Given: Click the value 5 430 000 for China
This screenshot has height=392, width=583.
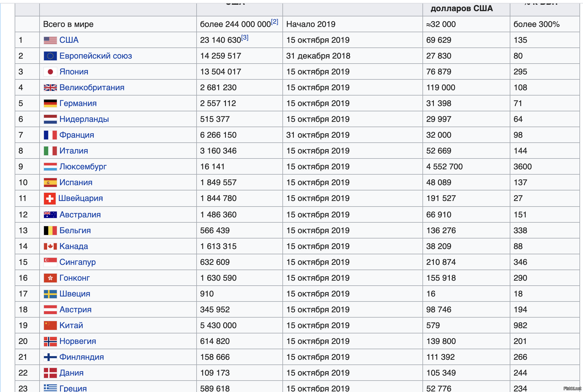Looking at the screenshot, I should pos(218,325).
